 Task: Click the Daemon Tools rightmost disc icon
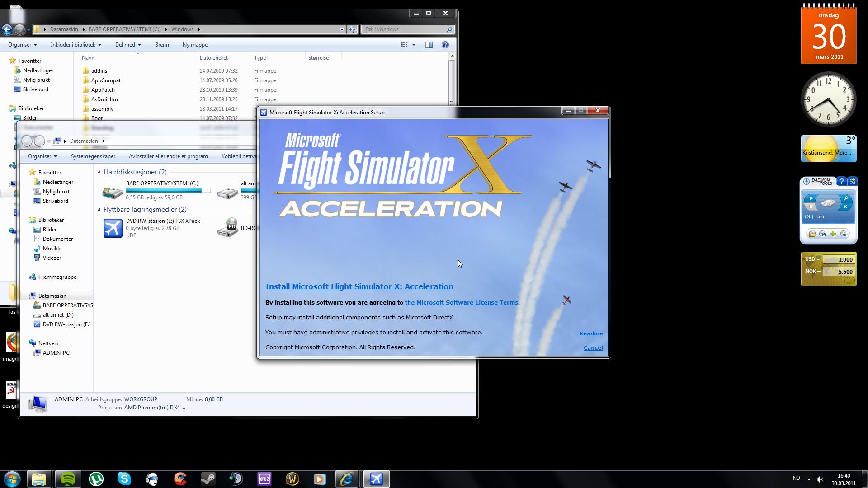coord(844,234)
